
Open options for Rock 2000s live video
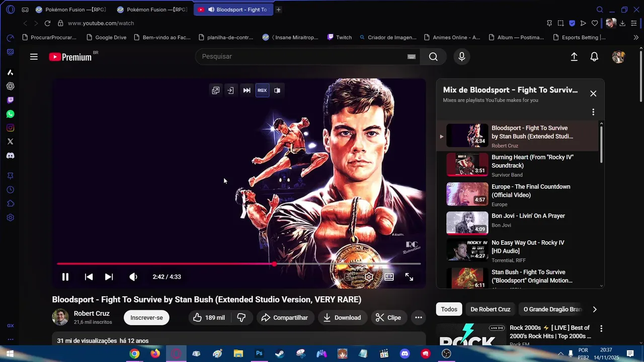[x=601, y=328]
